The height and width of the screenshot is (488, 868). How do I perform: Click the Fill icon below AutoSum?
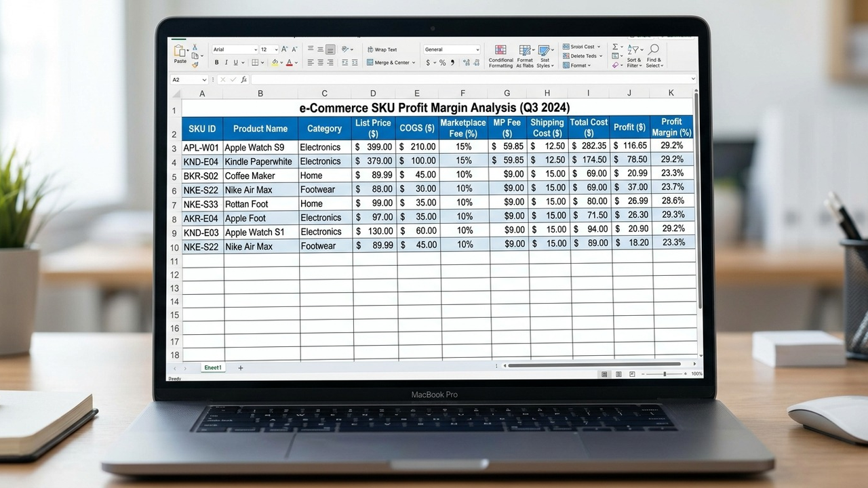616,56
